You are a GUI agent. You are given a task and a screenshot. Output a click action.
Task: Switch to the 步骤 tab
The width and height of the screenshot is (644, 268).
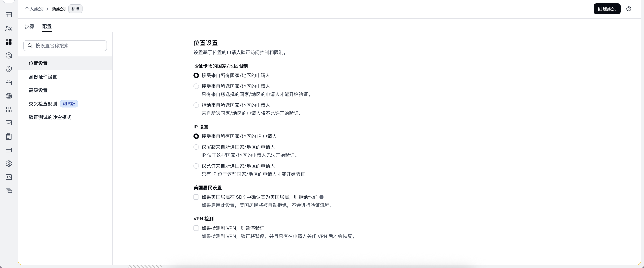tap(29, 27)
